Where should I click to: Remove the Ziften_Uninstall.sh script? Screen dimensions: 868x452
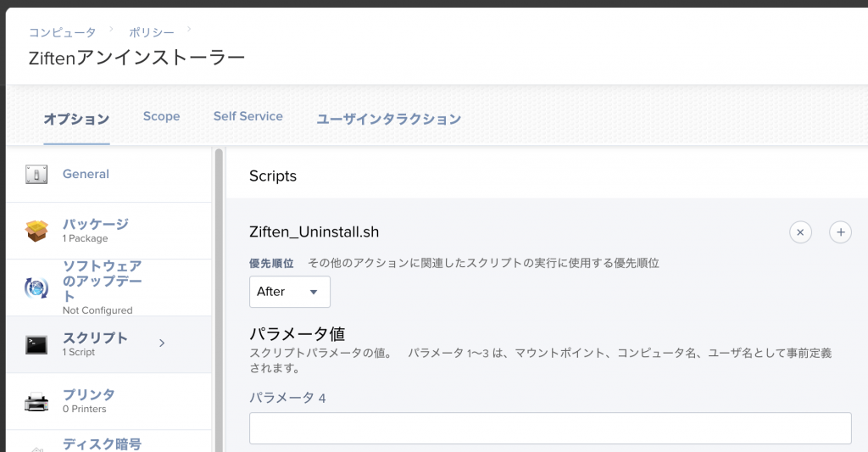point(800,232)
